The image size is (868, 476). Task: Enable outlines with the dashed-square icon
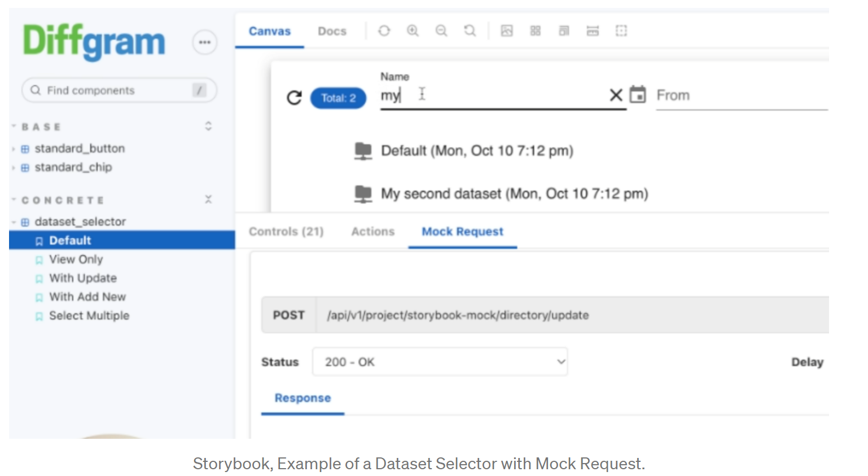pyautogui.click(x=621, y=30)
